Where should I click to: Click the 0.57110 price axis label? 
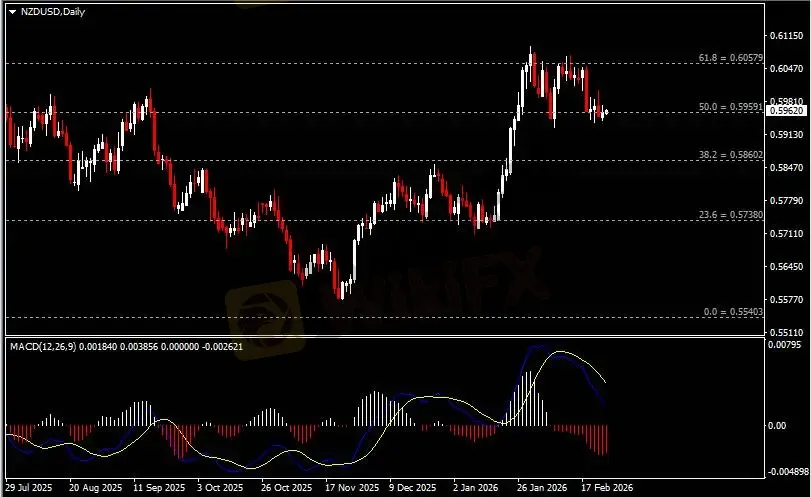click(787, 233)
